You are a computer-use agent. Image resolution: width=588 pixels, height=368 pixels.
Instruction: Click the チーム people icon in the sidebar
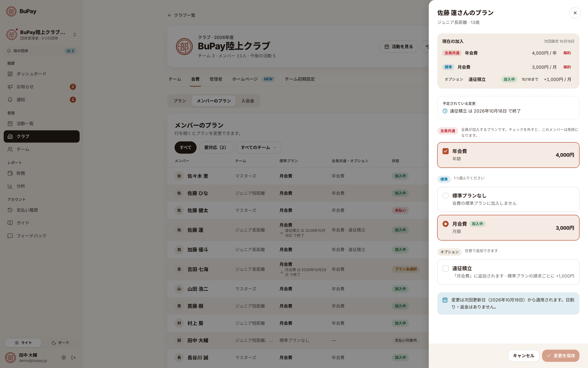coord(10,149)
